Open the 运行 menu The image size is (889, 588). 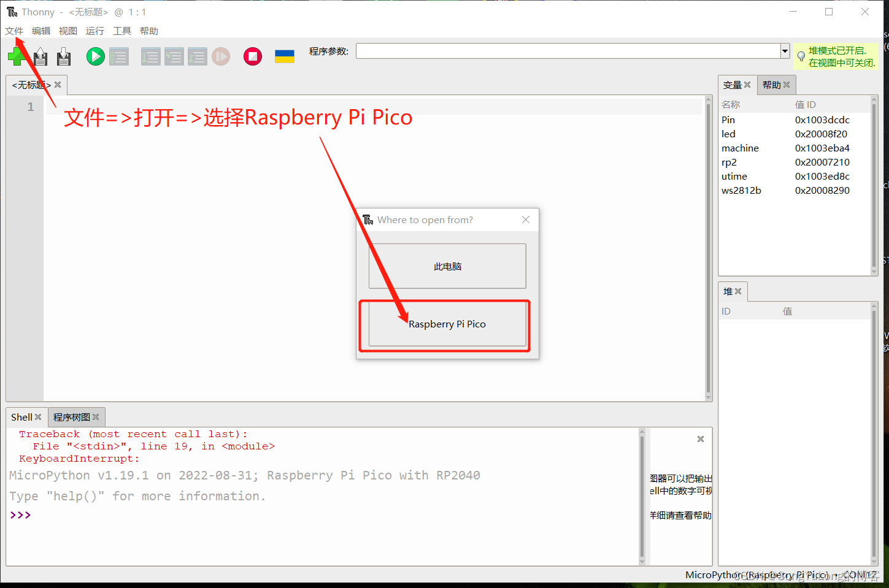(x=95, y=31)
